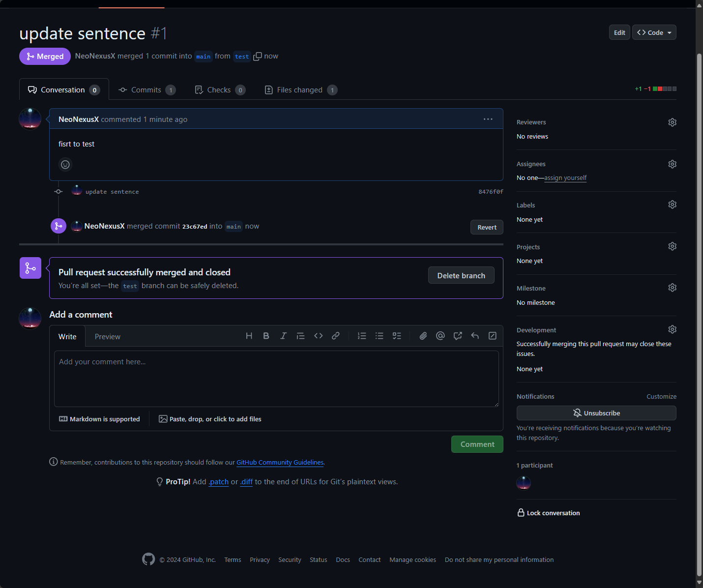The image size is (703, 588).
Task: Focus the Add your comment text area
Action: click(276, 379)
